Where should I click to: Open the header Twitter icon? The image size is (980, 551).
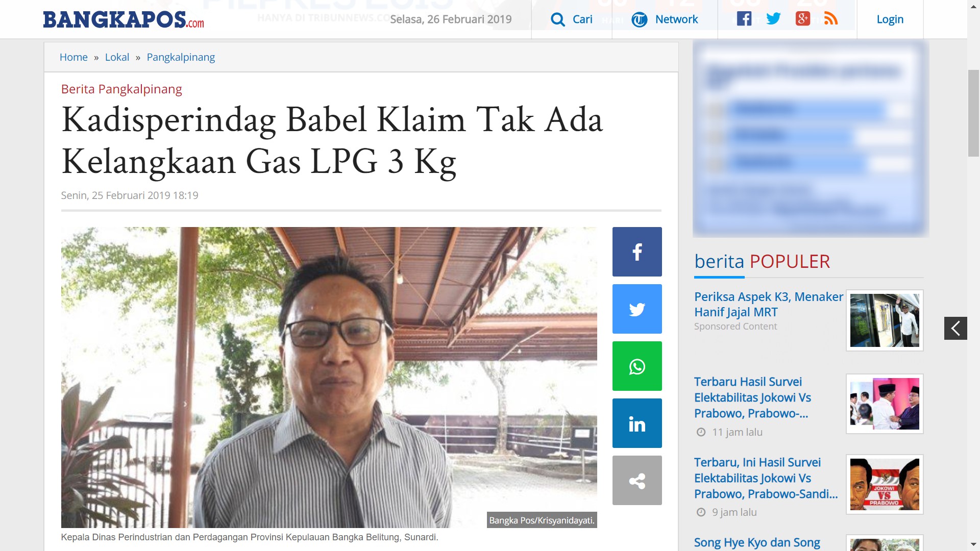point(773,19)
